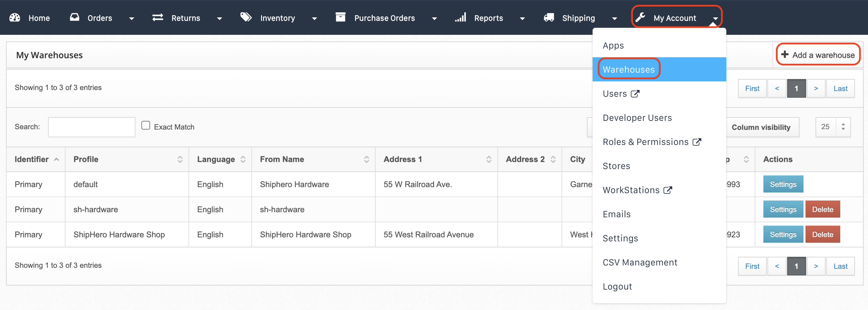The width and height of the screenshot is (868, 310).
Task: Click the Shipping truck icon
Action: 548,17
